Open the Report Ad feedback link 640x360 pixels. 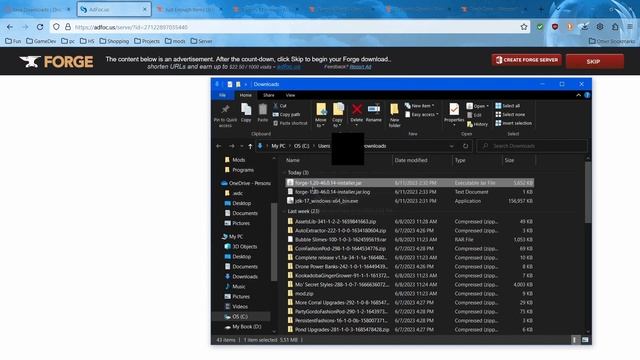coord(360,67)
